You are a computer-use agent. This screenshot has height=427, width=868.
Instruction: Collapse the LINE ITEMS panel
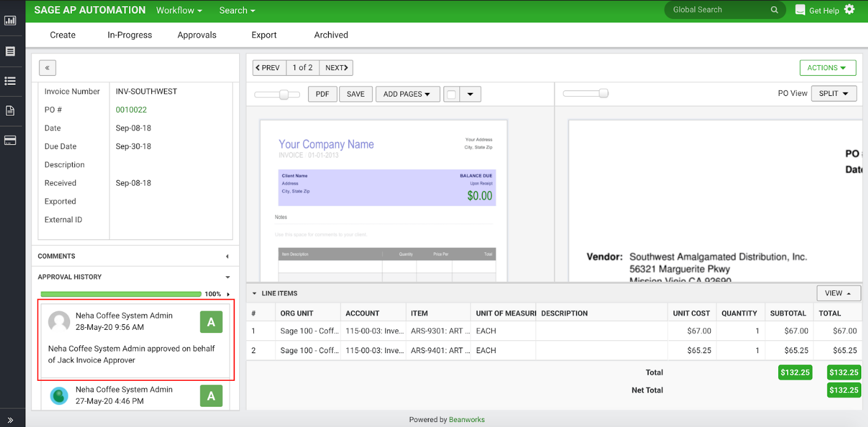click(x=254, y=293)
